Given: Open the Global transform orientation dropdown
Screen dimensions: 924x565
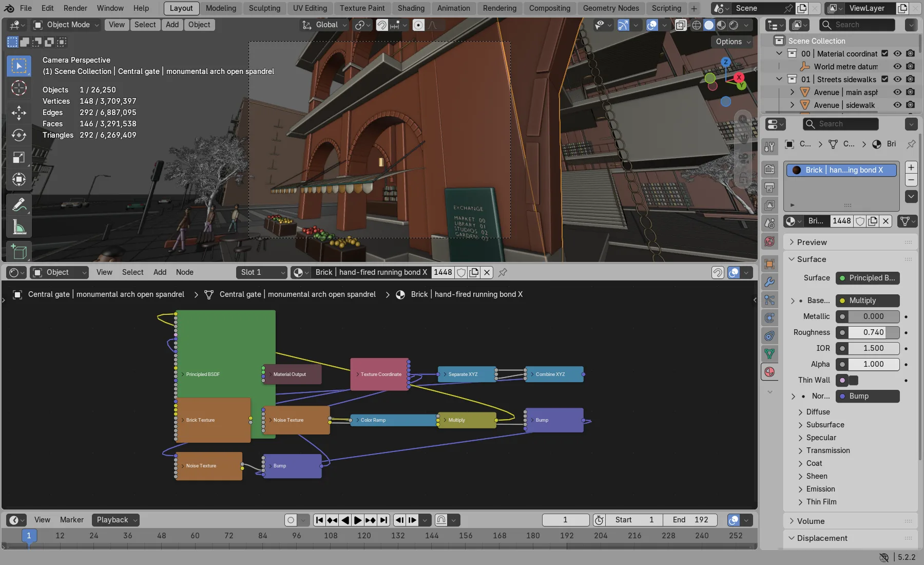Looking at the screenshot, I should point(325,25).
